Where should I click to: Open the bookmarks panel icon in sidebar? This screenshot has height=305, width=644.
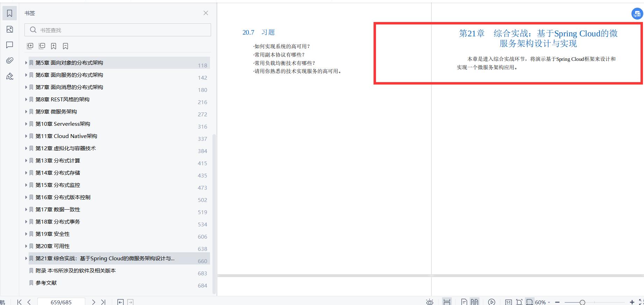(x=9, y=13)
